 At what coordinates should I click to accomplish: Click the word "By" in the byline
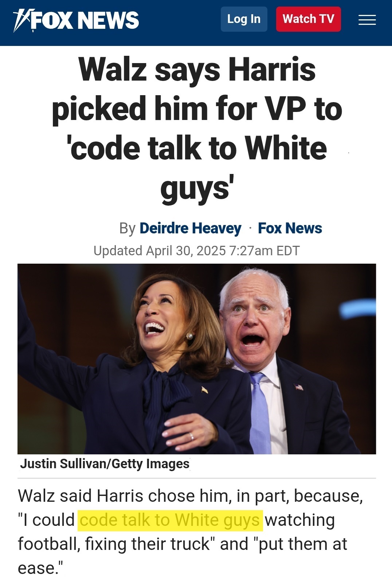(127, 229)
